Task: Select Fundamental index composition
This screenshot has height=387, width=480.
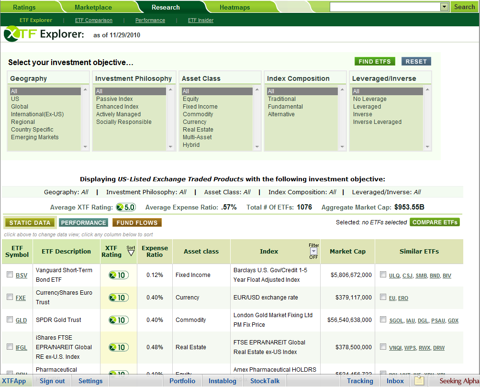Action: pyautogui.click(x=285, y=107)
